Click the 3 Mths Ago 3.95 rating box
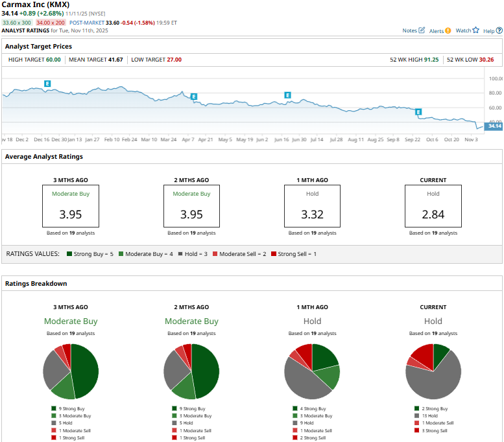The image size is (504, 442). pyautogui.click(x=71, y=206)
